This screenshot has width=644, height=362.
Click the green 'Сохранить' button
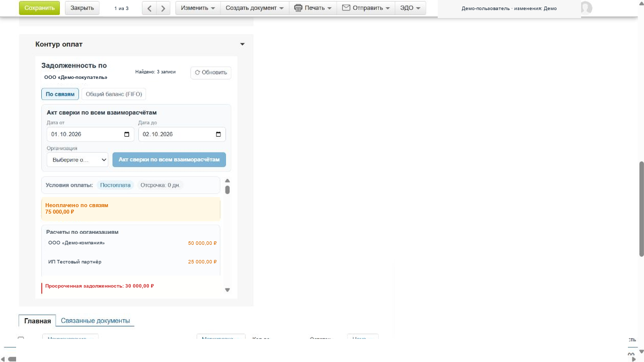click(39, 8)
